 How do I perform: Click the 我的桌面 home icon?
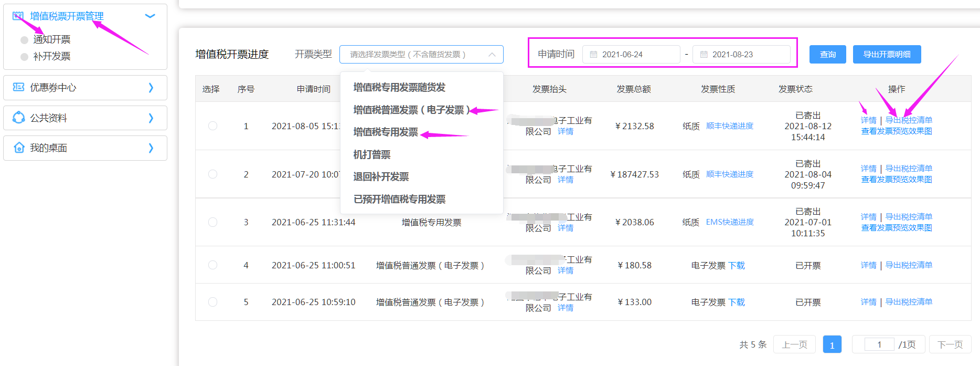click(19, 148)
